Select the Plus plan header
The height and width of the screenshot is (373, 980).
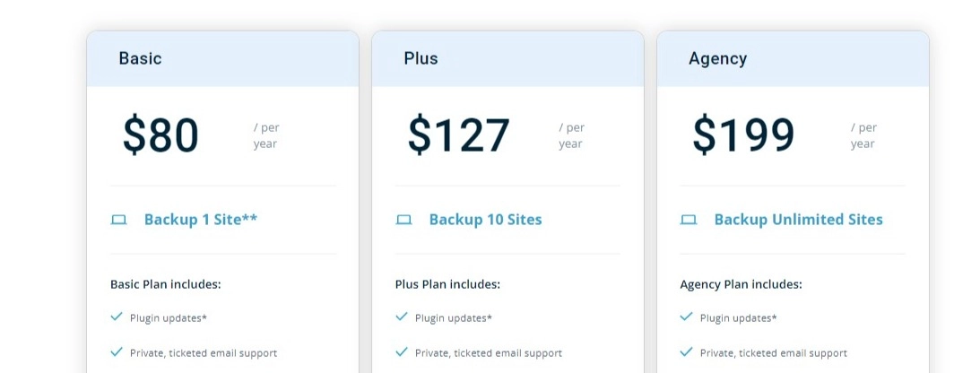(x=421, y=59)
